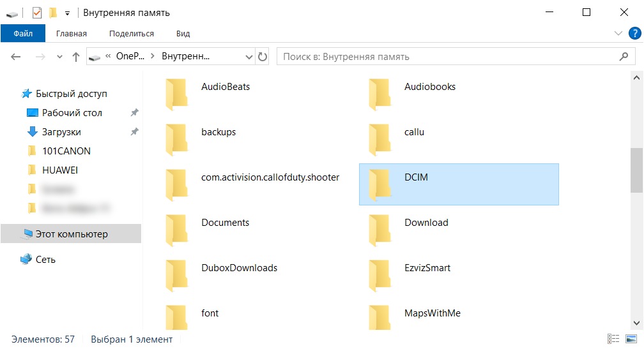Click the scrollbar up arrow
Viewport: 644px width, 349px height.
point(636,77)
